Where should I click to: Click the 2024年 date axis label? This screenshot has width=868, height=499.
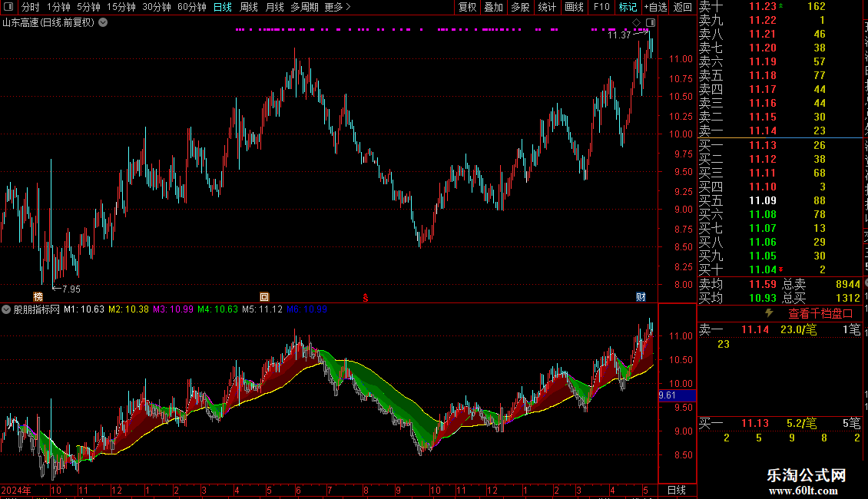pyautogui.click(x=16, y=490)
